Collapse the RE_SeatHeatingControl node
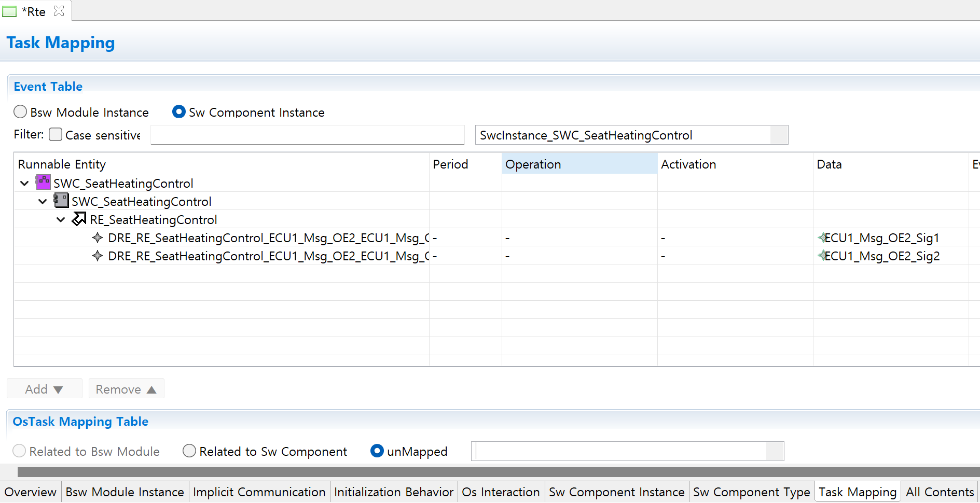The height and width of the screenshot is (503, 980). point(61,219)
